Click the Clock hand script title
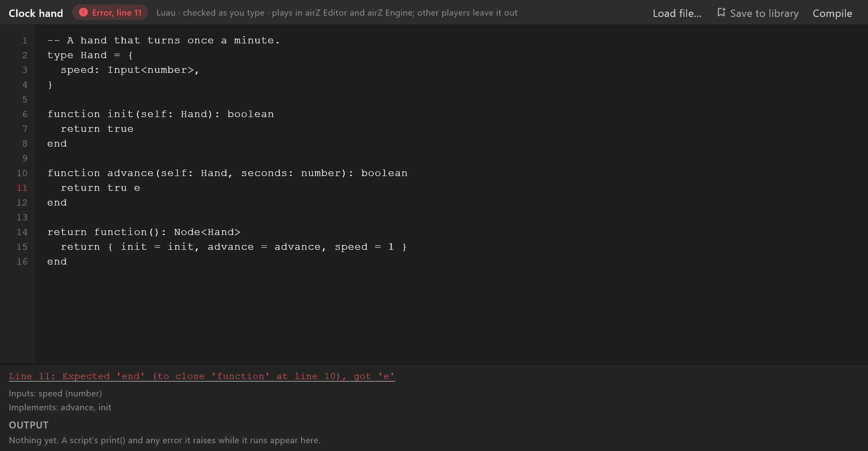This screenshot has height=451, width=868. point(36,13)
